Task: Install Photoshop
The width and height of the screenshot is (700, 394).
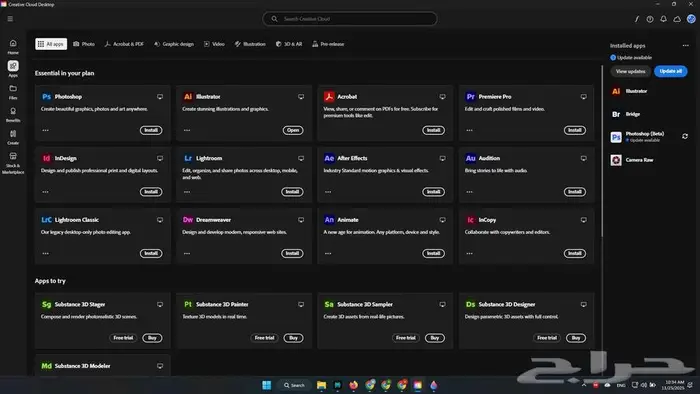Action: point(151,130)
